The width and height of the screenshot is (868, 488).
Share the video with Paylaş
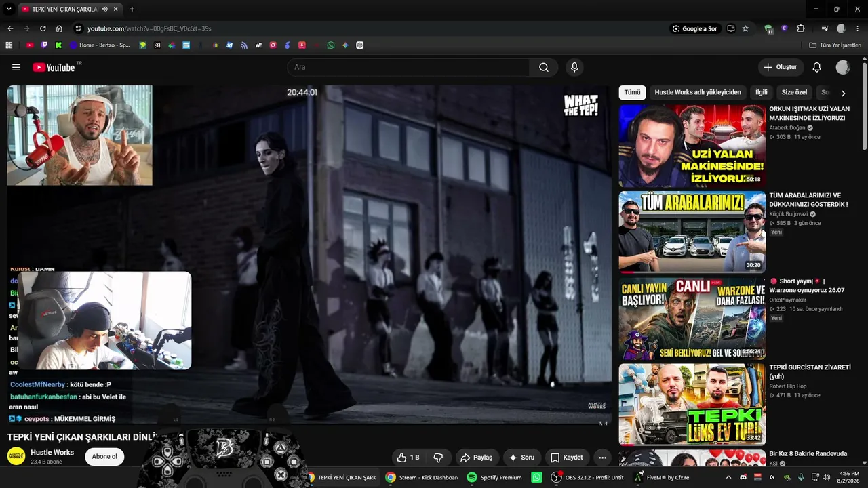tap(476, 457)
